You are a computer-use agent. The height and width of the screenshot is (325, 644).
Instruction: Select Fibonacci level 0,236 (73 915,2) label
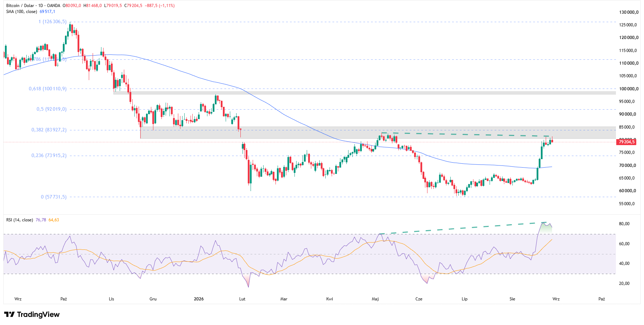pyautogui.click(x=49, y=156)
